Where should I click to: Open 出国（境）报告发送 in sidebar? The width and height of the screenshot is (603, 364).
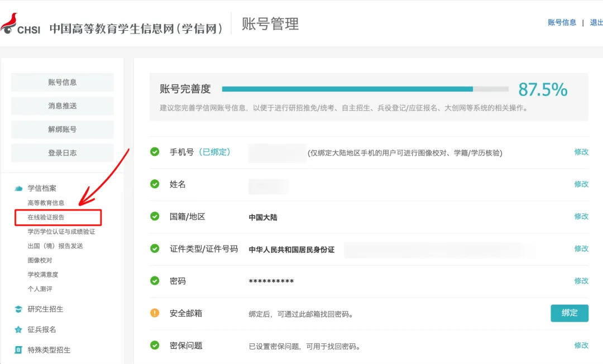click(x=55, y=246)
